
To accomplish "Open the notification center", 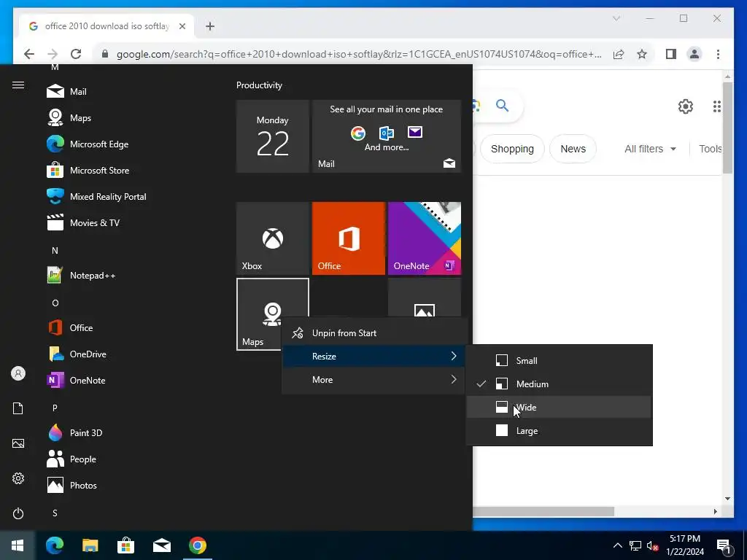I will pos(724,546).
